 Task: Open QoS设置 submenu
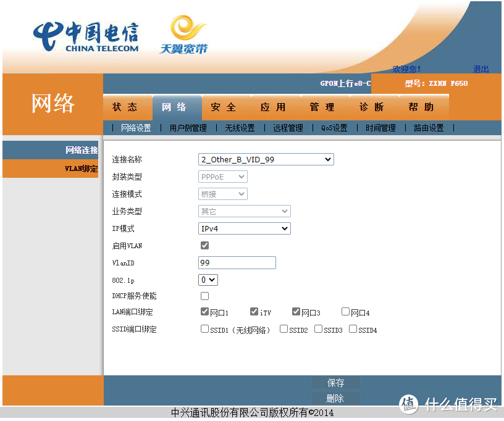[x=334, y=128]
